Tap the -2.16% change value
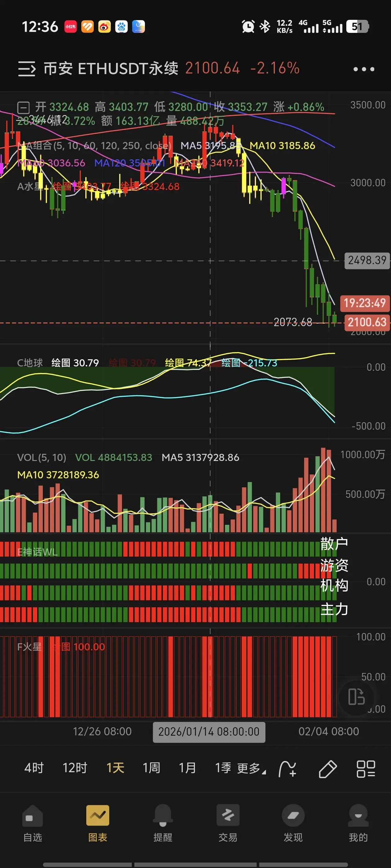The height and width of the screenshot is (868, 391). coord(275,69)
